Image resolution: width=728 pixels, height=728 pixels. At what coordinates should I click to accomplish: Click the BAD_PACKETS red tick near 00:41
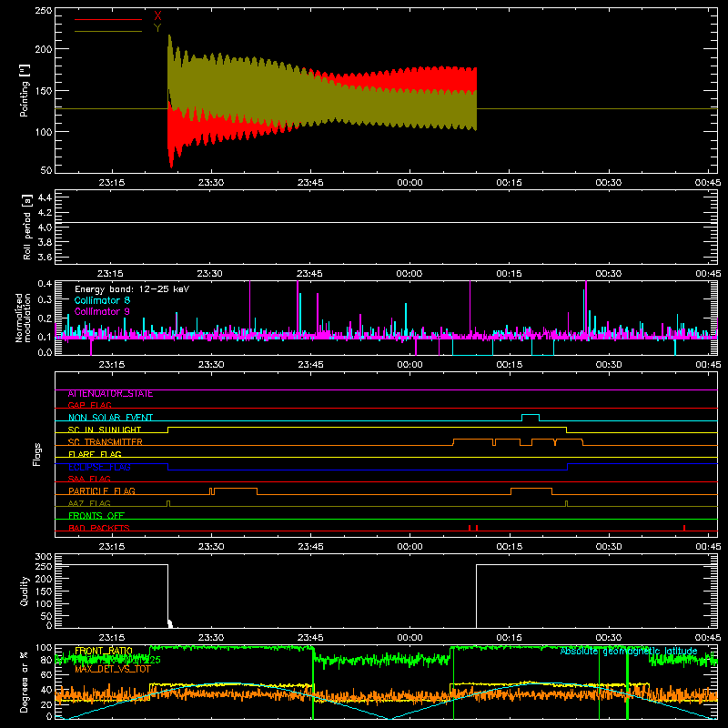(684, 528)
